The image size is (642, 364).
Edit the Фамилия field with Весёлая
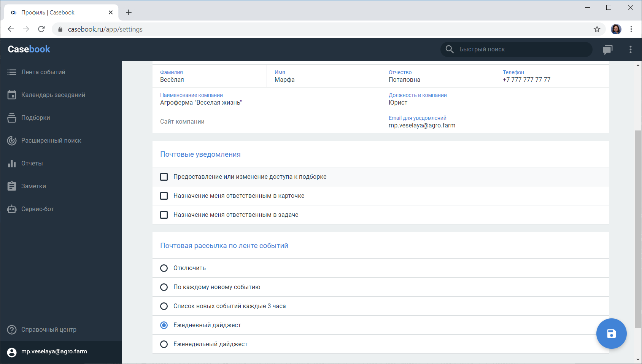[210, 76]
